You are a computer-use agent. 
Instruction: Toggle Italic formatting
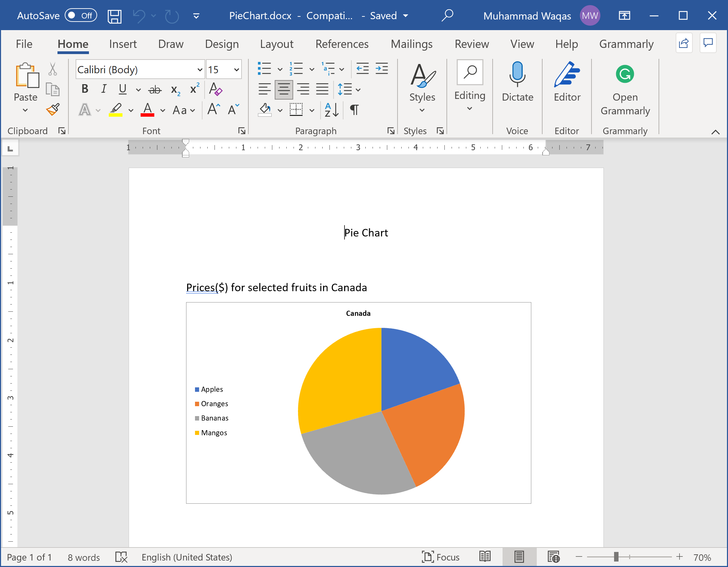click(x=104, y=89)
